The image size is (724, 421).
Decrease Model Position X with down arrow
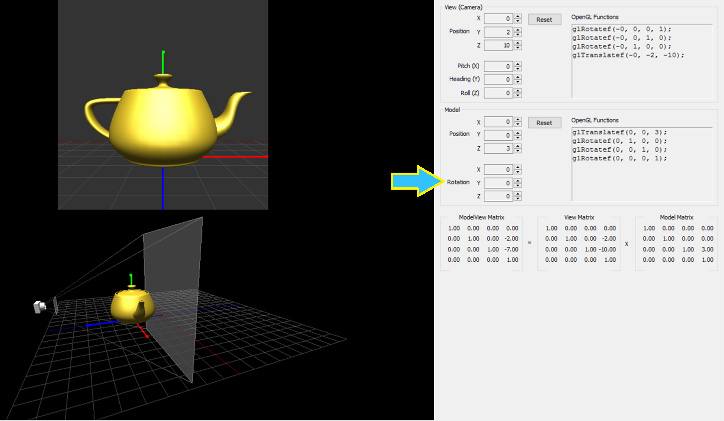pos(518,125)
